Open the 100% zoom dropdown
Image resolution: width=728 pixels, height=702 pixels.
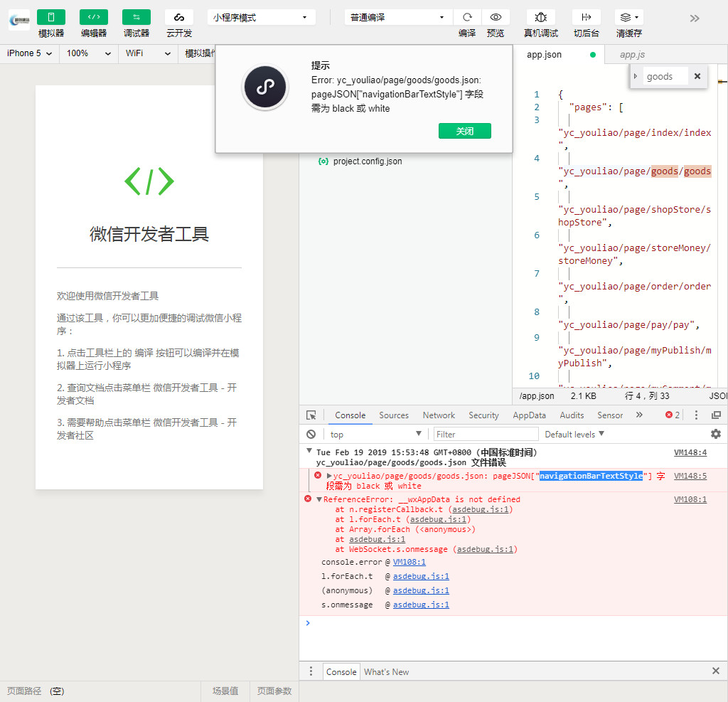point(89,53)
